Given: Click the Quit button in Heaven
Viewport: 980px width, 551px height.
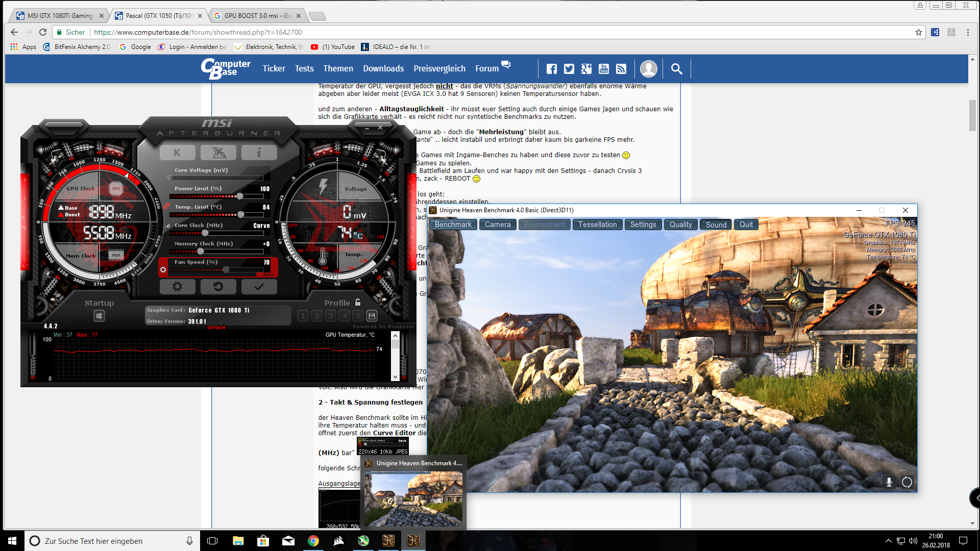Looking at the screenshot, I should pos(746,224).
